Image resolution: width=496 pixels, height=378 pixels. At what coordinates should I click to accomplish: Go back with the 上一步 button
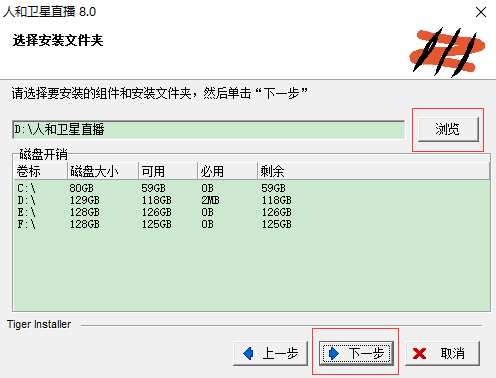(270, 353)
